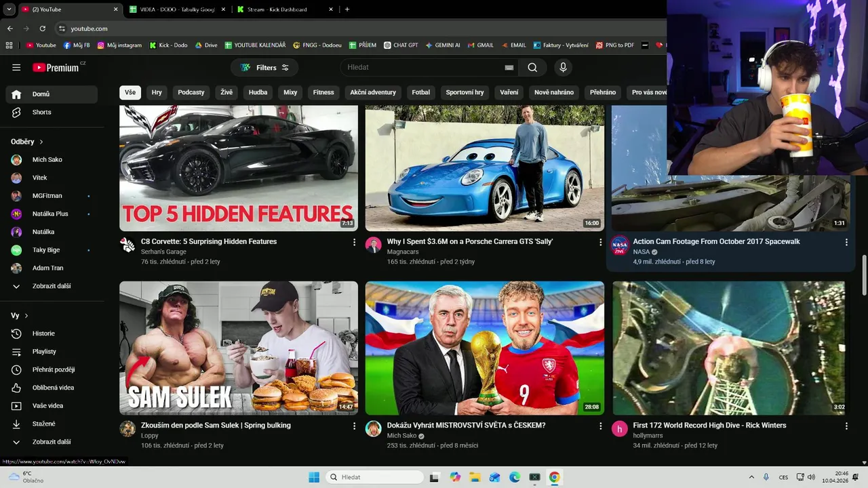Open more options for Porsche Carrera GTS video

[x=600, y=242]
